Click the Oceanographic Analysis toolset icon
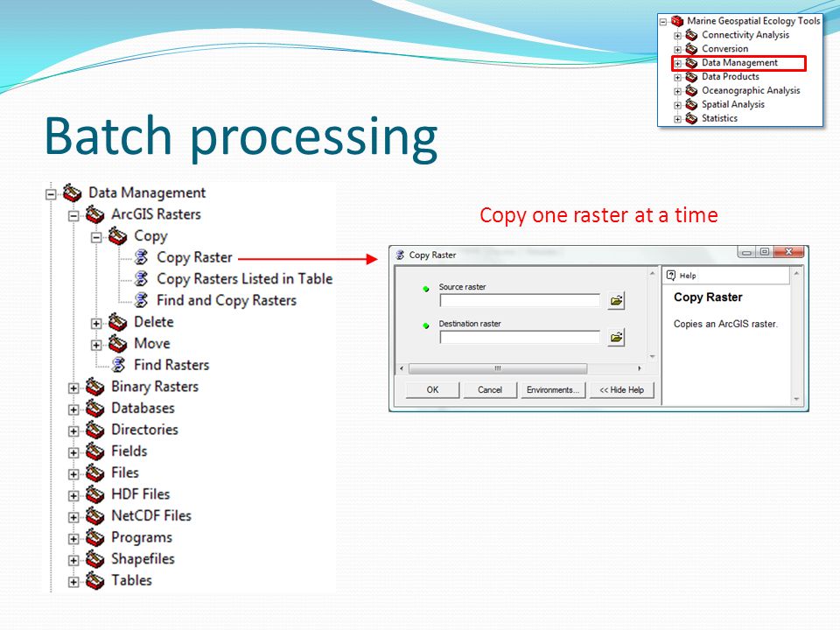Viewport: 840px width, 630px height. click(x=691, y=90)
